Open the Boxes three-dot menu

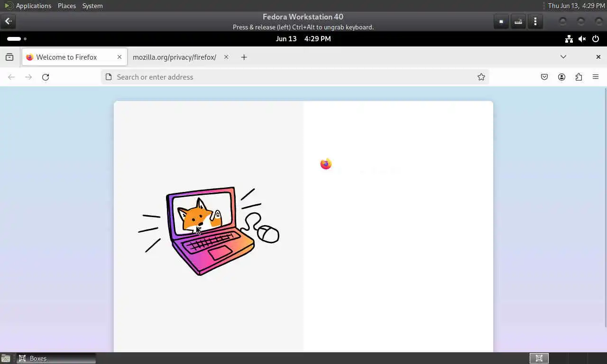click(x=535, y=21)
